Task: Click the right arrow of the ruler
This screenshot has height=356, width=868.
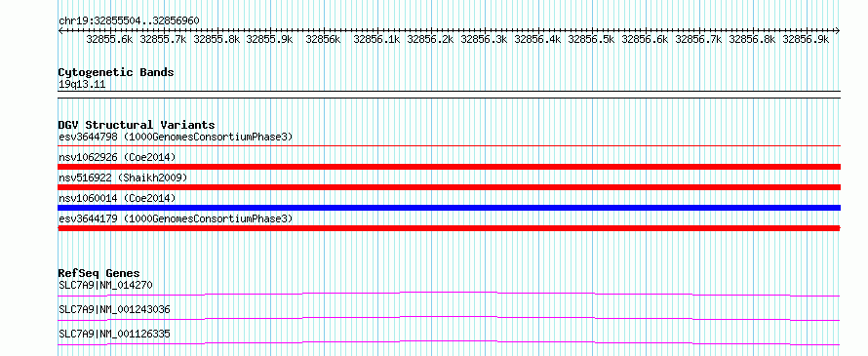Action: 837,30
